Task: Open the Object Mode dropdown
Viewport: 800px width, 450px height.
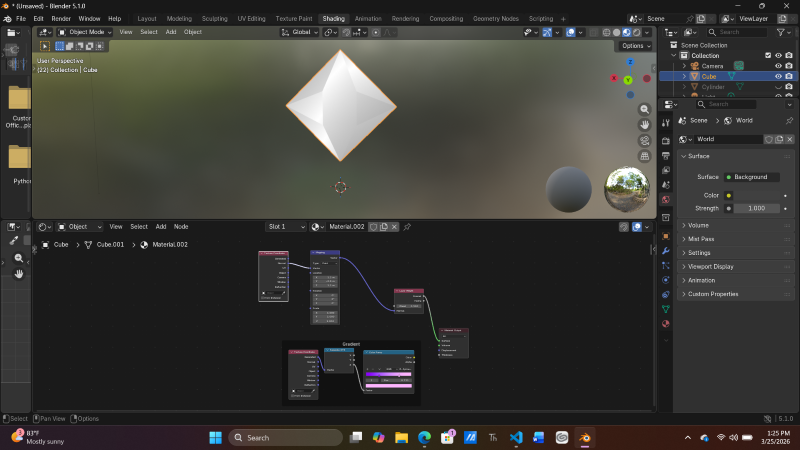Action: (x=86, y=32)
